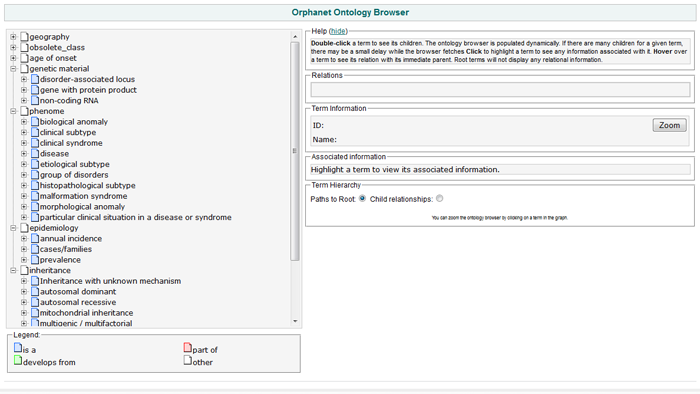Select the 'autosomal recessive' term
This screenshot has width=700, height=394.
click(78, 302)
